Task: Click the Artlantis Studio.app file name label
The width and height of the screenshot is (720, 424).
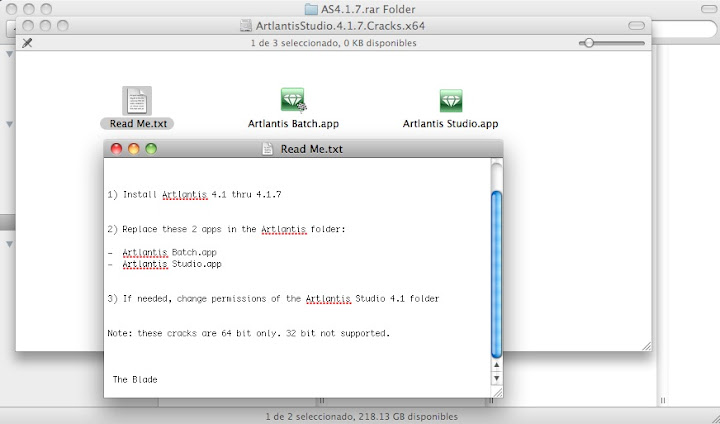Action: 450,124
